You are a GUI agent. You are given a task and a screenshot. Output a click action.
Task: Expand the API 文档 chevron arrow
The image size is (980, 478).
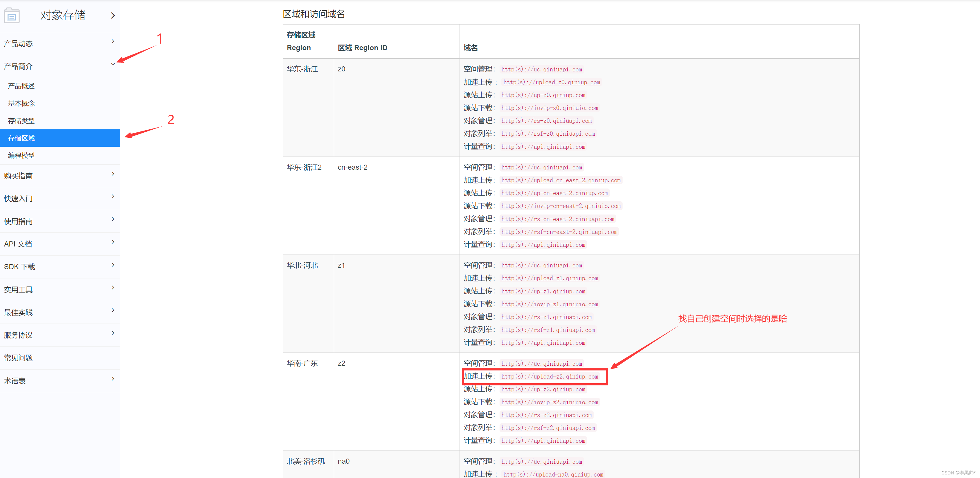pyautogui.click(x=113, y=242)
